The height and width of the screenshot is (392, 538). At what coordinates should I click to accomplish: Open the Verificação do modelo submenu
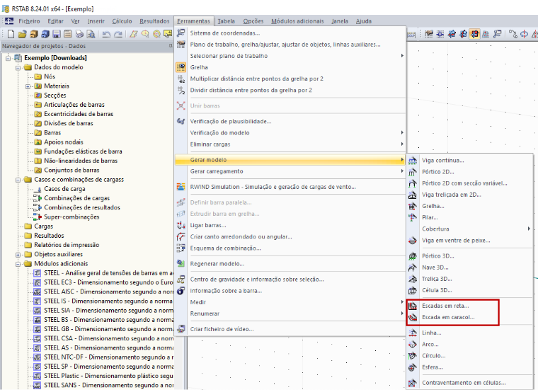[290, 133]
